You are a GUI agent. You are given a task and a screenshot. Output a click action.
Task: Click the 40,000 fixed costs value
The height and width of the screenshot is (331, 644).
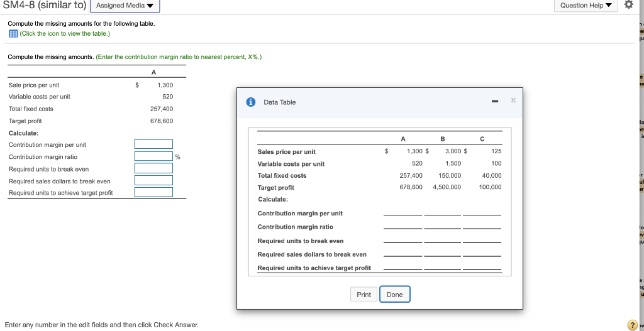(x=492, y=175)
